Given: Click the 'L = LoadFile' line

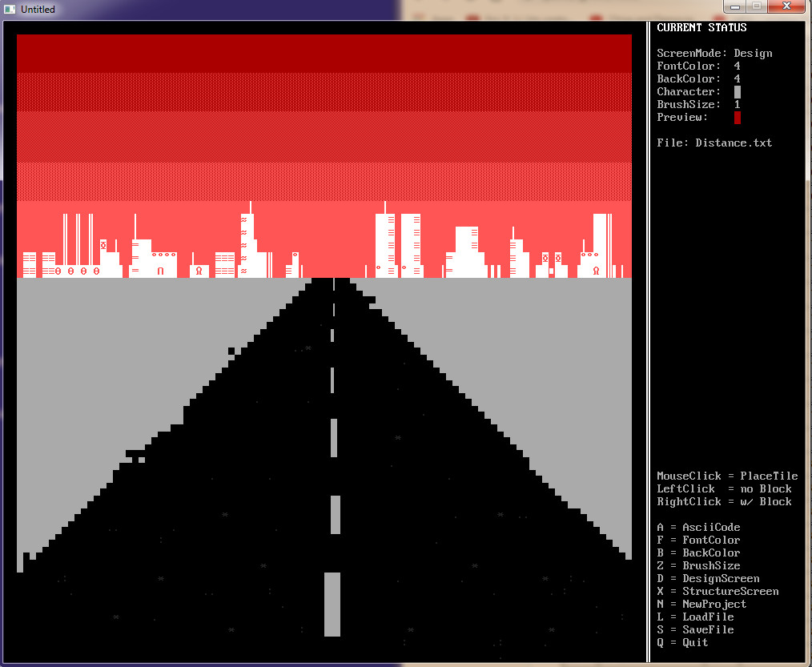Looking at the screenshot, I should (695, 617).
